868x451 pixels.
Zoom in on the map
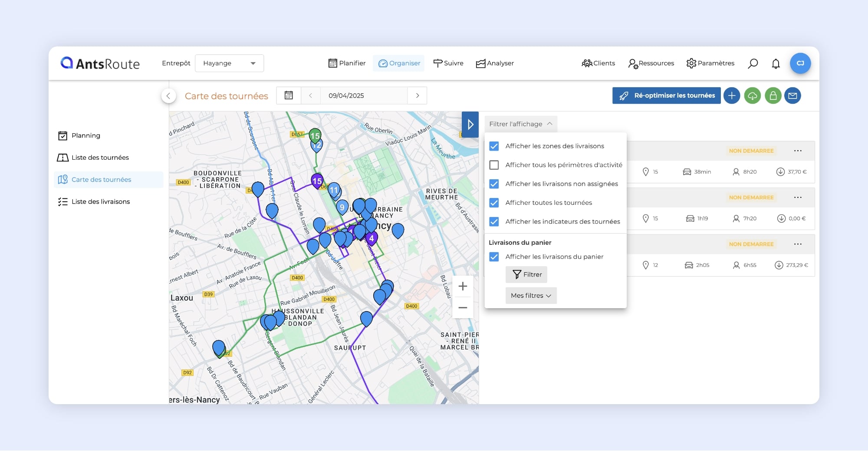point(463,286)
